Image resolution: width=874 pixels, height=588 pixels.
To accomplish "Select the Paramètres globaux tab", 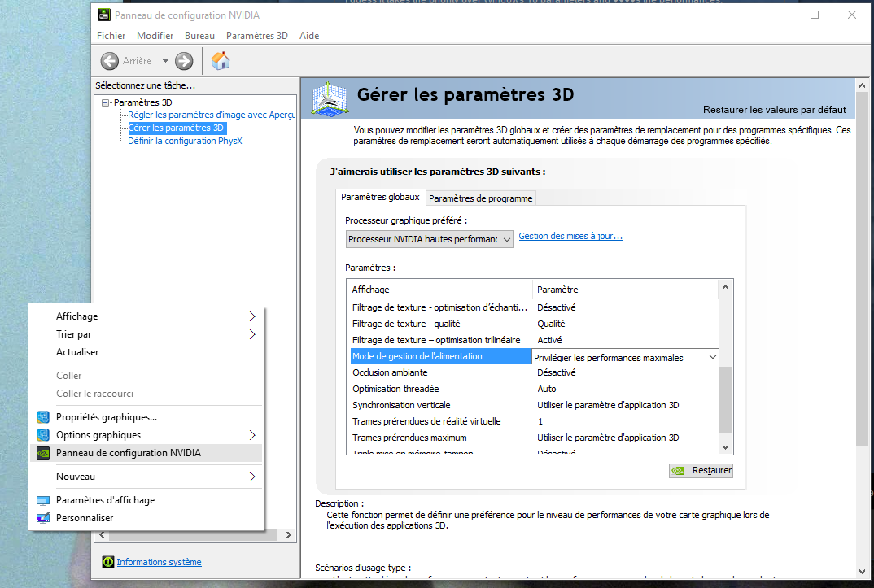I will tap(380, 197).
